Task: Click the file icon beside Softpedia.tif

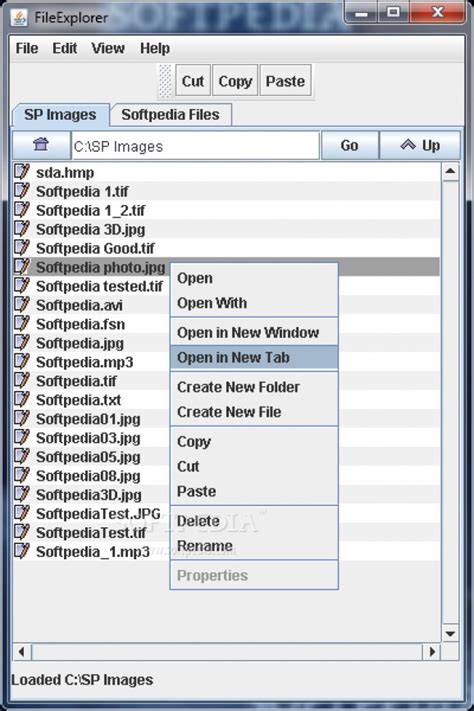Action: [22, 380]
